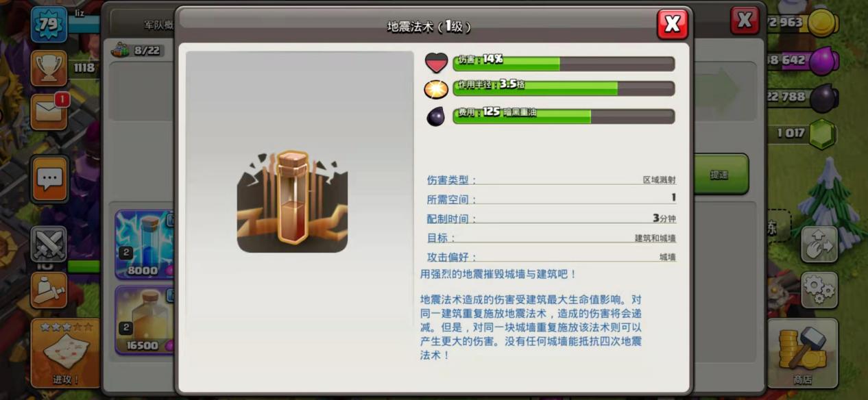
Task: Select the orange spell card costing 16500
Action: click(x=144, y=320)
